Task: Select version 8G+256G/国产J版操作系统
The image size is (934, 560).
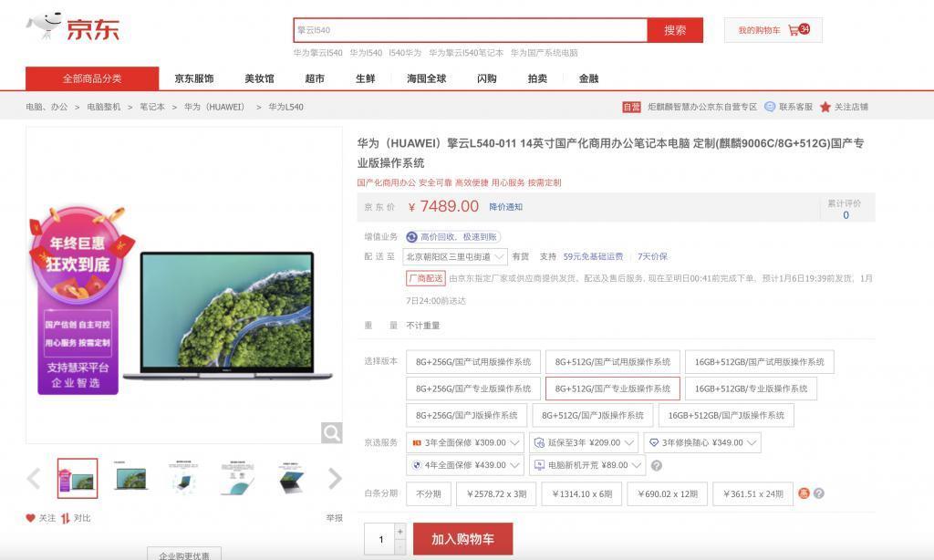Action: click(466, 415)
